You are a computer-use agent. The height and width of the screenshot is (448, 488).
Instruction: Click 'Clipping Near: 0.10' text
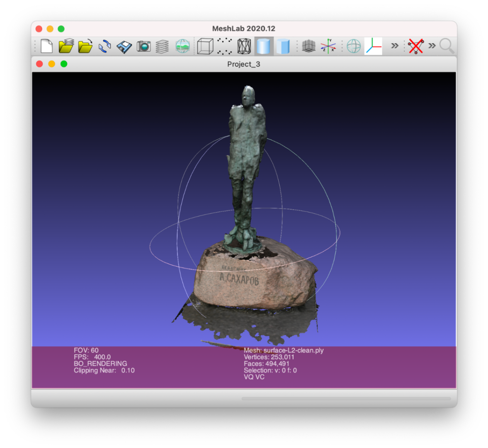pos(104,370)
